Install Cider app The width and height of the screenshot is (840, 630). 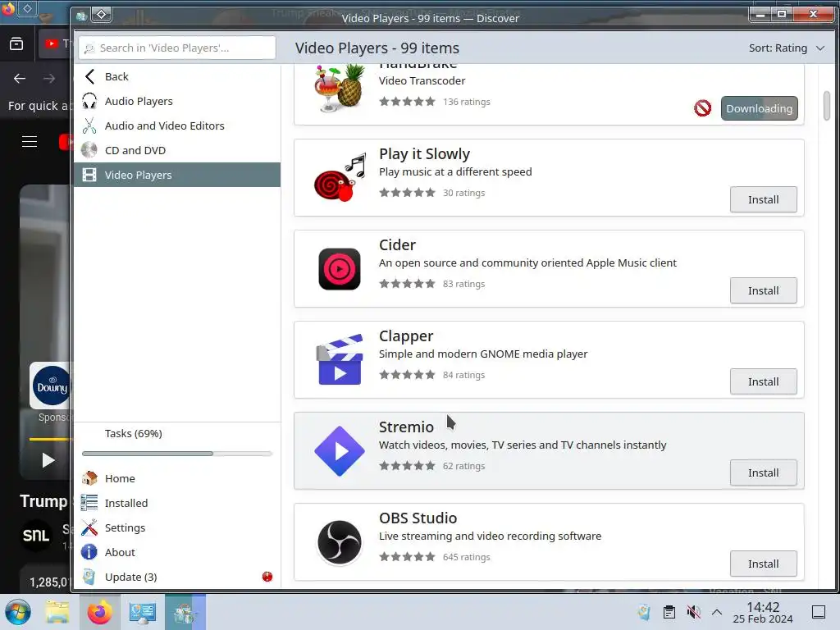click(x=764, y=291)
